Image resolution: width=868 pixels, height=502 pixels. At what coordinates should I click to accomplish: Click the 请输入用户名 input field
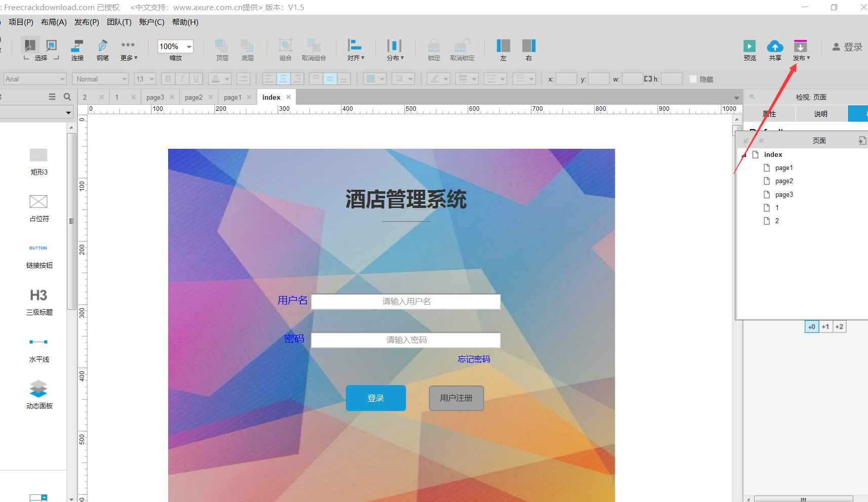406,301
